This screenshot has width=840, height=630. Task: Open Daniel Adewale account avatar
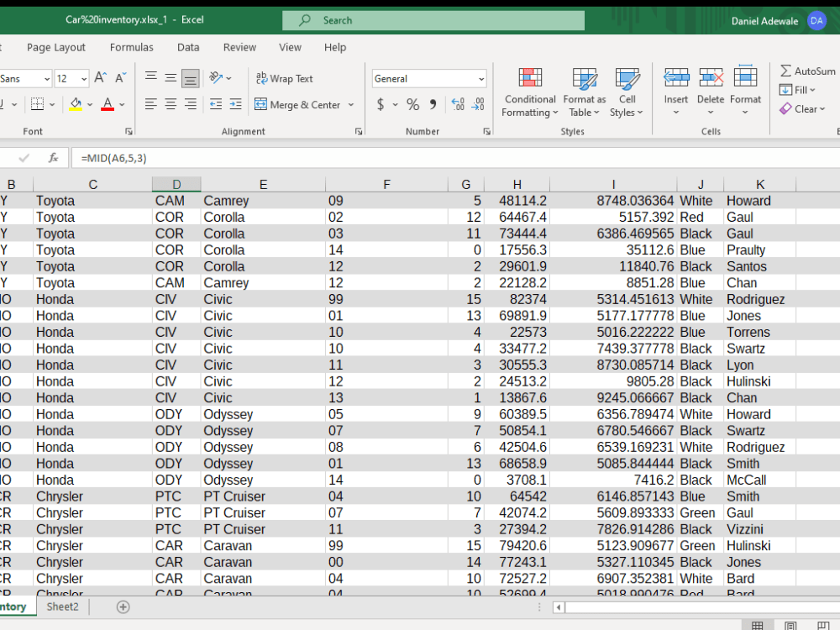point(816,21)
